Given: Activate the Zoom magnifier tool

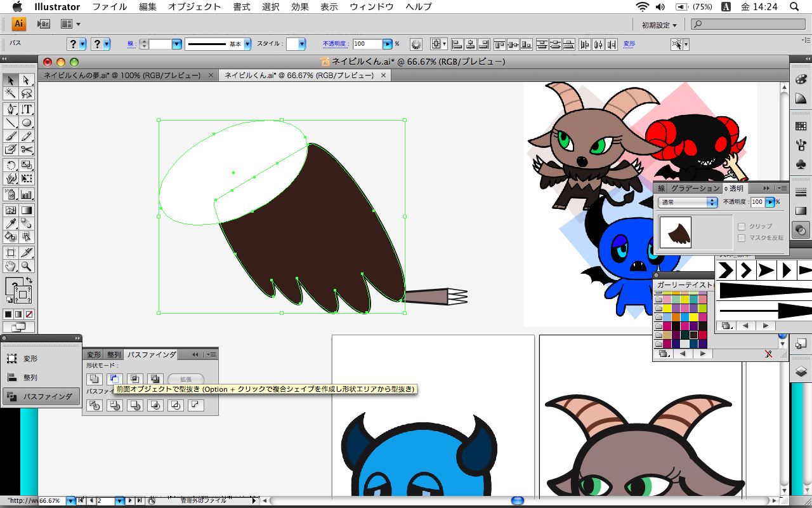Looking at the screenshot, I should point(27,266).
